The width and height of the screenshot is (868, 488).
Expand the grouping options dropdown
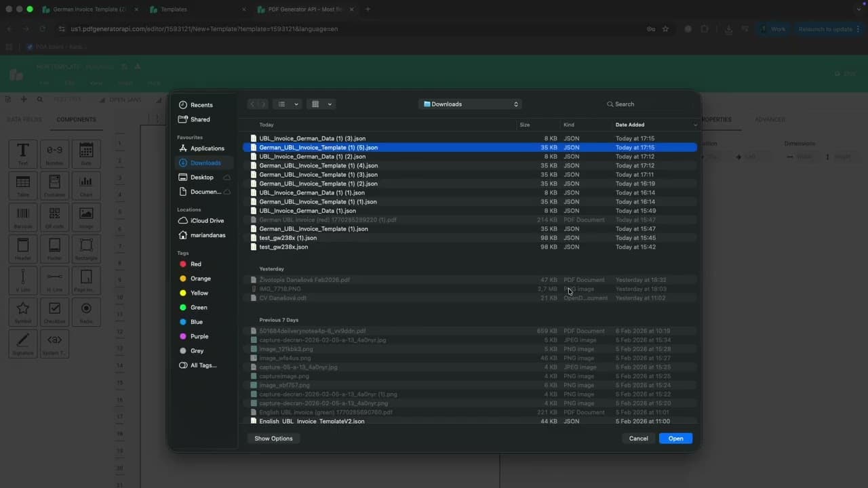tap(321, 104)
